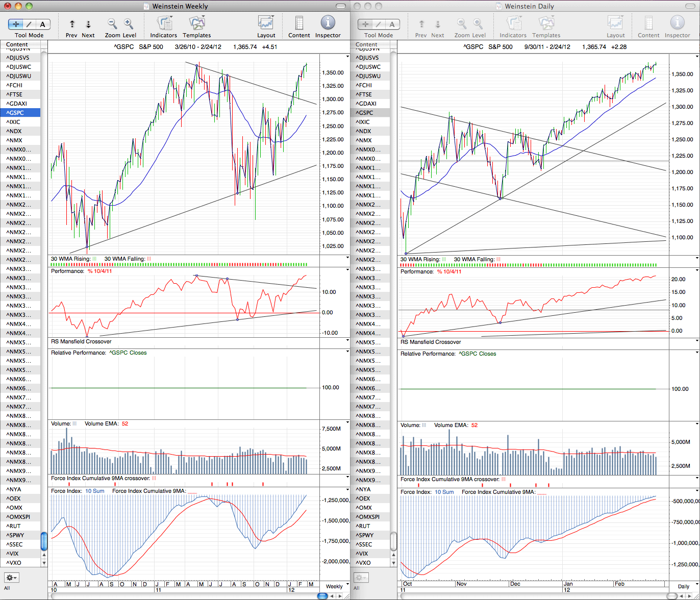Select ^FCHI in Weinstein Daily list

[x=370, y=85]
